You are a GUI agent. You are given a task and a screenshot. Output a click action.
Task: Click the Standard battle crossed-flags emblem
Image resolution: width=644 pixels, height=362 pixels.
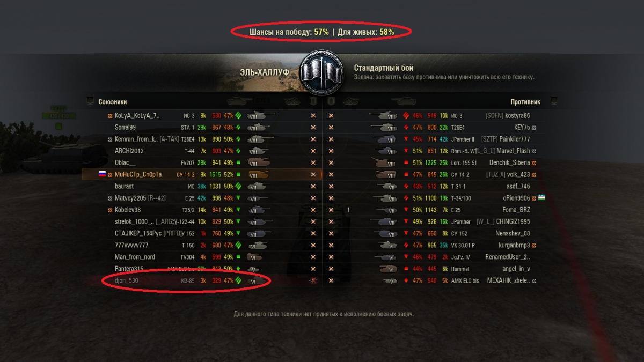pos(321,72)
